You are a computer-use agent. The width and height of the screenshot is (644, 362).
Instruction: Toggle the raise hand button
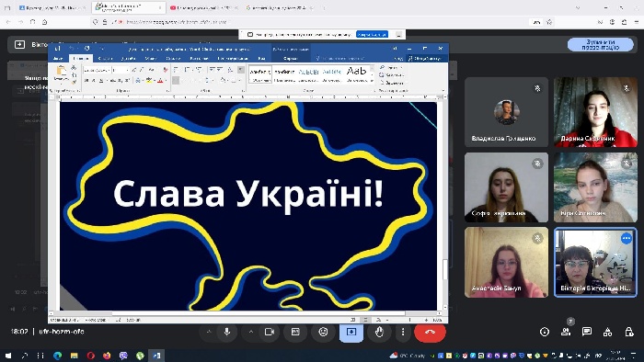[x=379, y=332]
